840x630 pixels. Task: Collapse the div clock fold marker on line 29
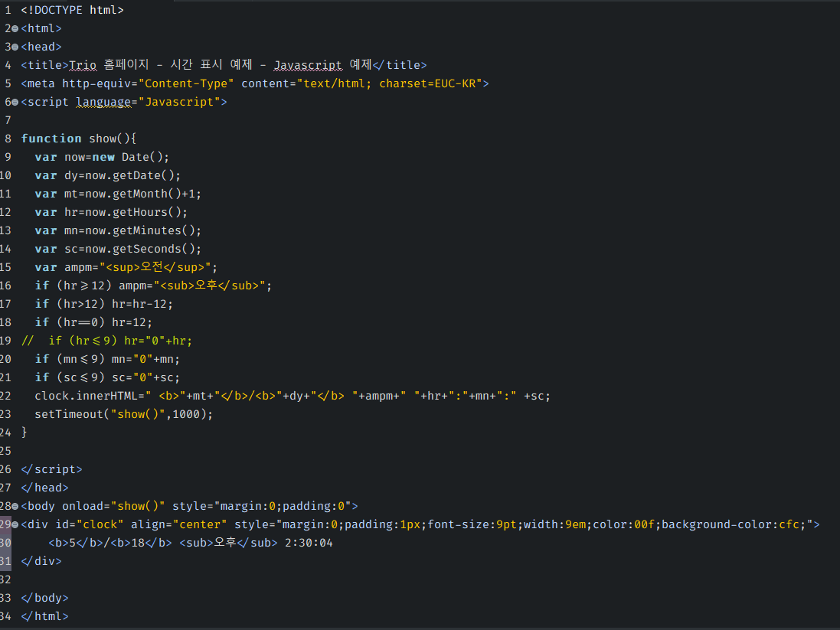[x=15, y=524]
